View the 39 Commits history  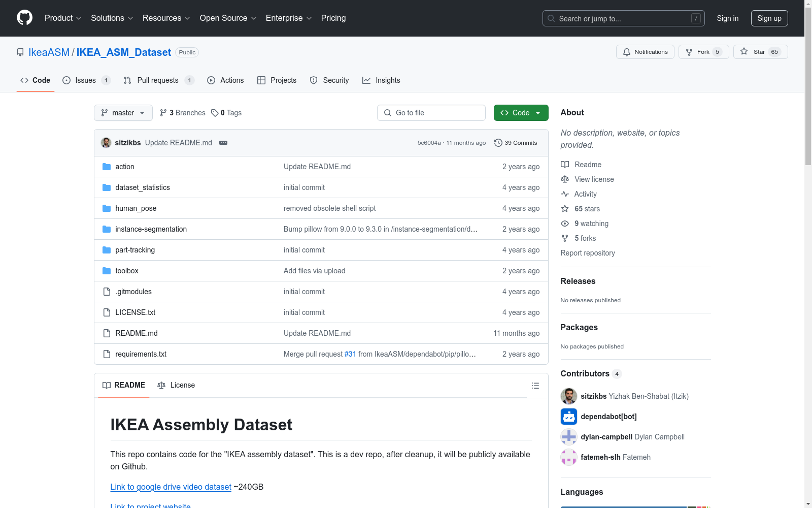(x=516, y=143)
